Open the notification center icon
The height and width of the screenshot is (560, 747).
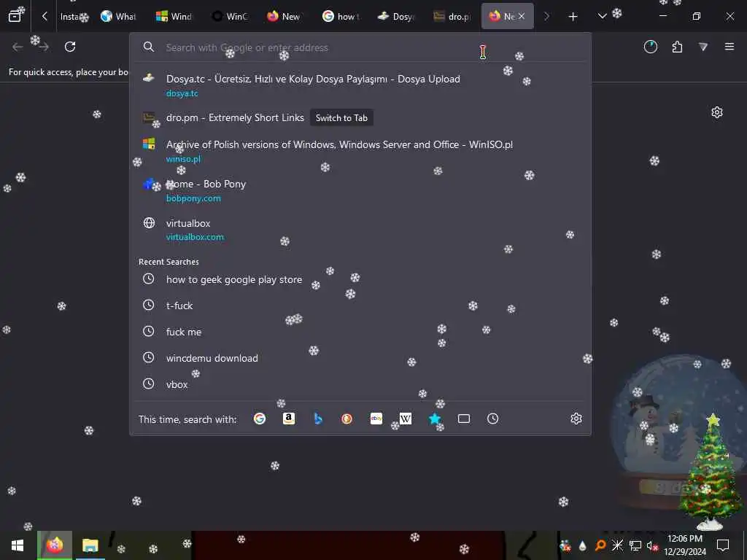(x=723, y=545)
